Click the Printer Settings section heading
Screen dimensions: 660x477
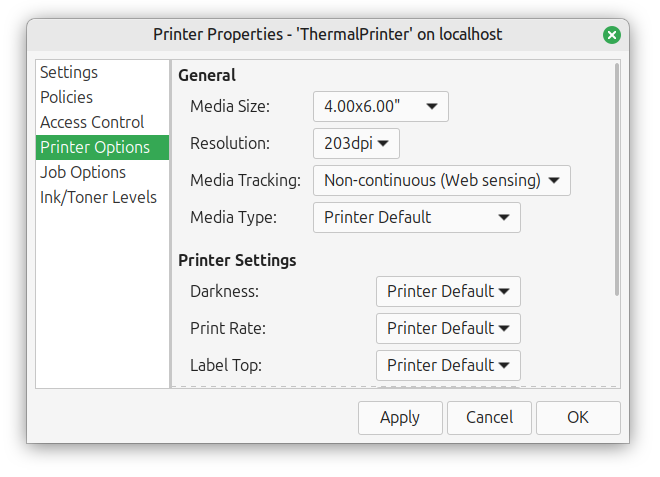pyautogui.click(x=237, y=261)
